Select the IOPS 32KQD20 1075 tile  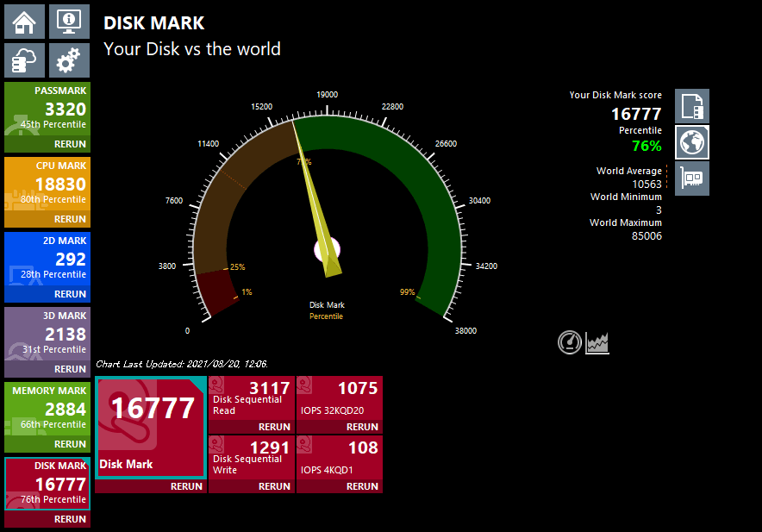pos(340,398)
